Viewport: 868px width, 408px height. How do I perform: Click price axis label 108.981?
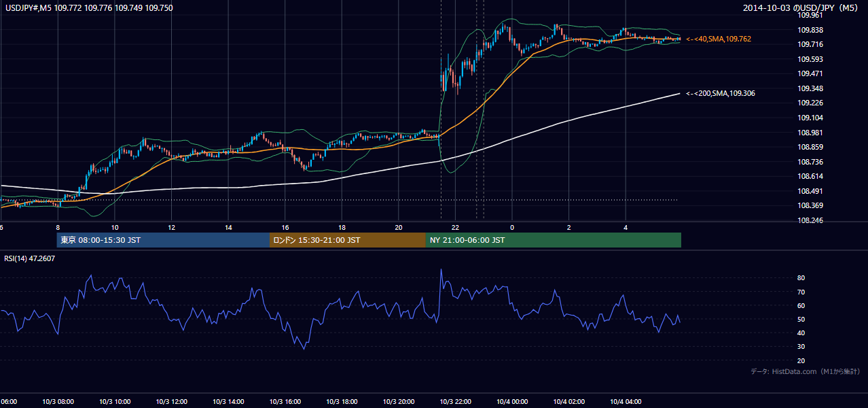tap(810, 133)
